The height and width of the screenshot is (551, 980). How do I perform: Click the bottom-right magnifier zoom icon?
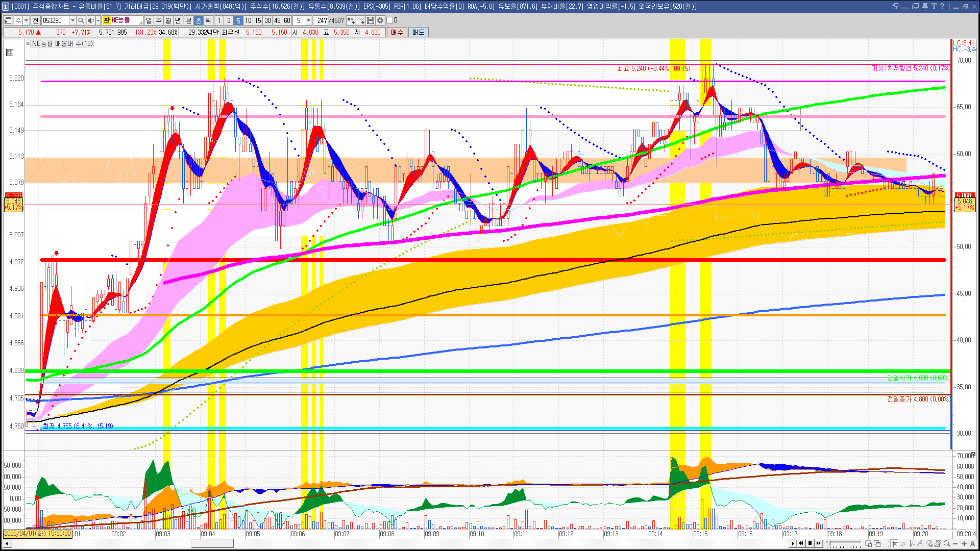[x=947, y=543]
